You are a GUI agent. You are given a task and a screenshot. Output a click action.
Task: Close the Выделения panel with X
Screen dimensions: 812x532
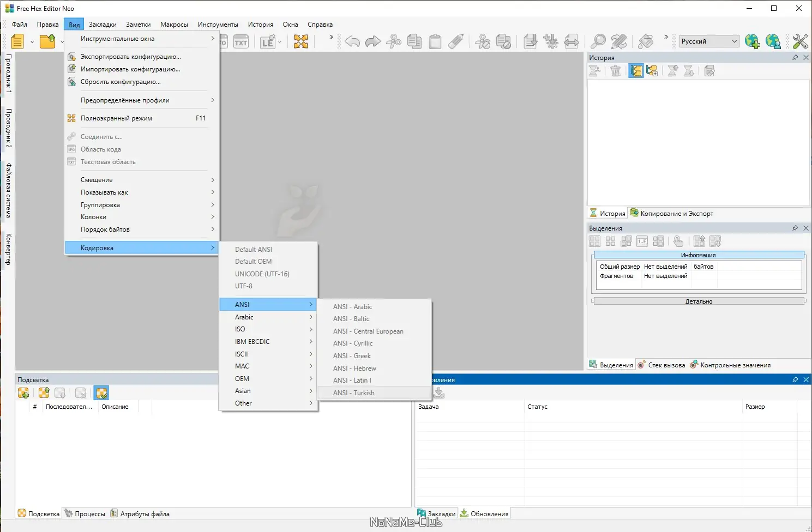click(x=806, y=228)
